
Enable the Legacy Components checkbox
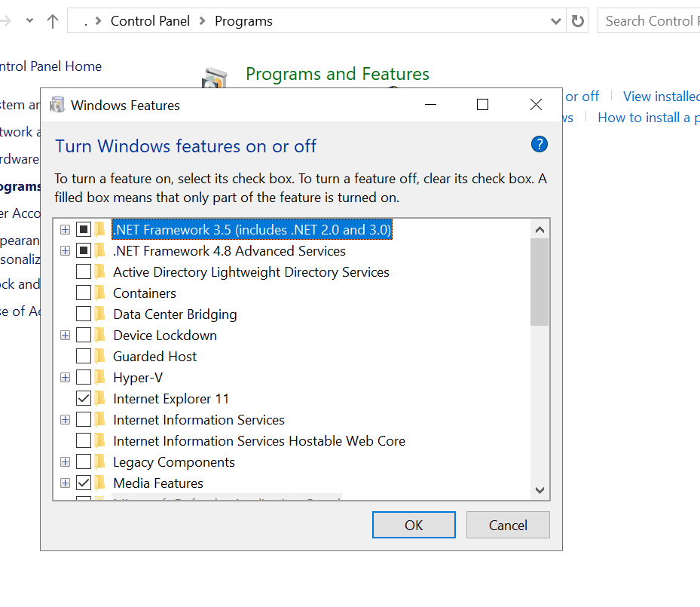84,461
